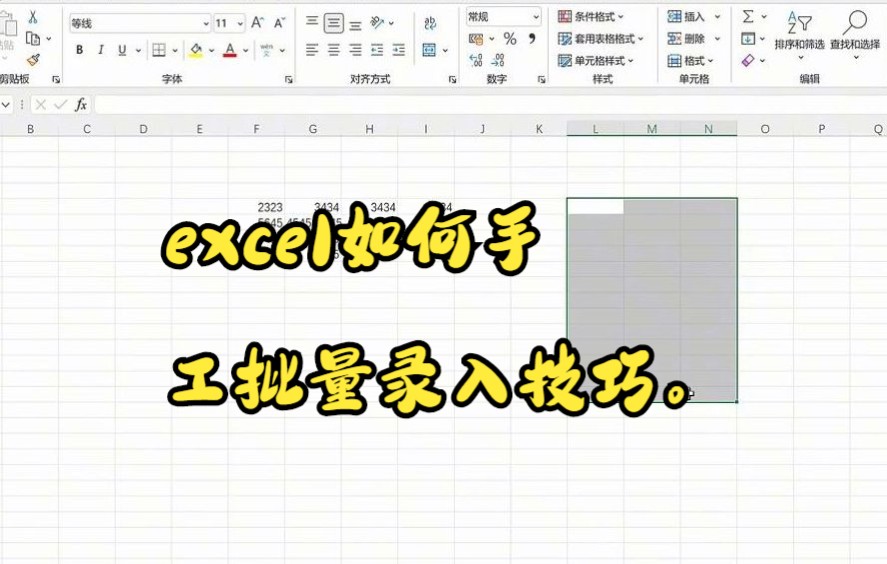Center text horizontally

click(334, 50)
